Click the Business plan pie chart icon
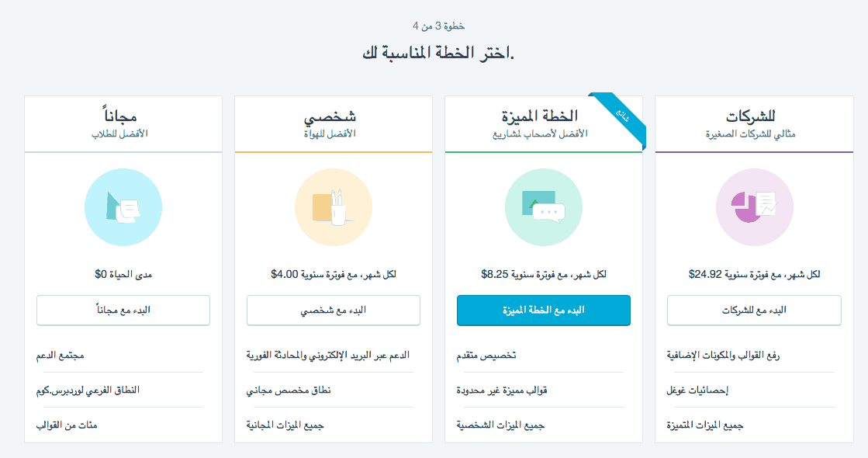 pyautogui.click(x=755, y=207)
